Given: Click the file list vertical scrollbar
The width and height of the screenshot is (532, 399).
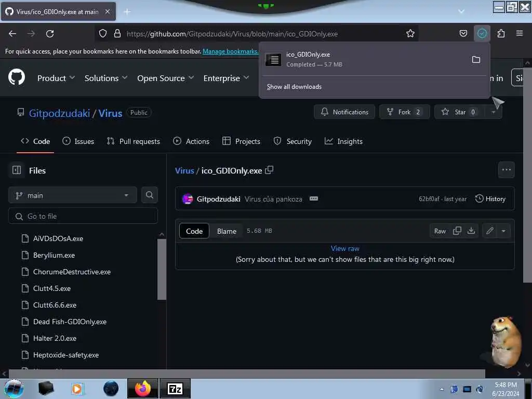Looking at the screenshot, I should pos(162,270).
